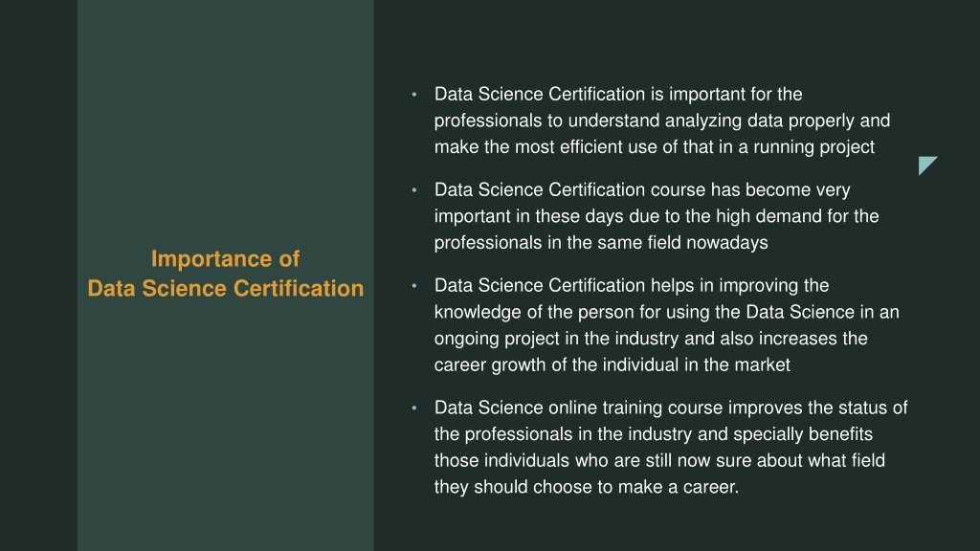Click the first bullet dot before 'Data Science Certification is'
This screenshot has width=980, height=551.
414,95
